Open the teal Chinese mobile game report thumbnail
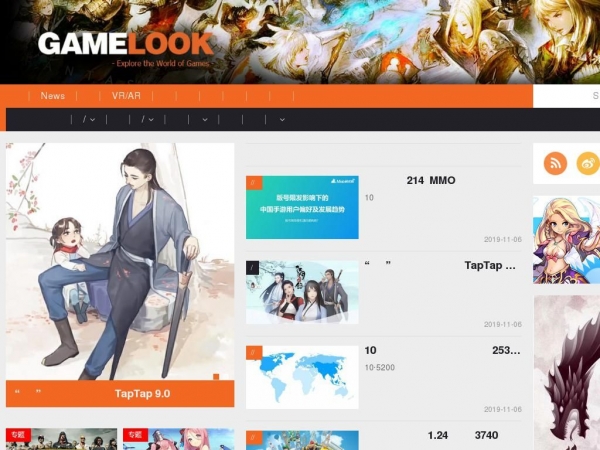600x450 pixels. (302, 207)
